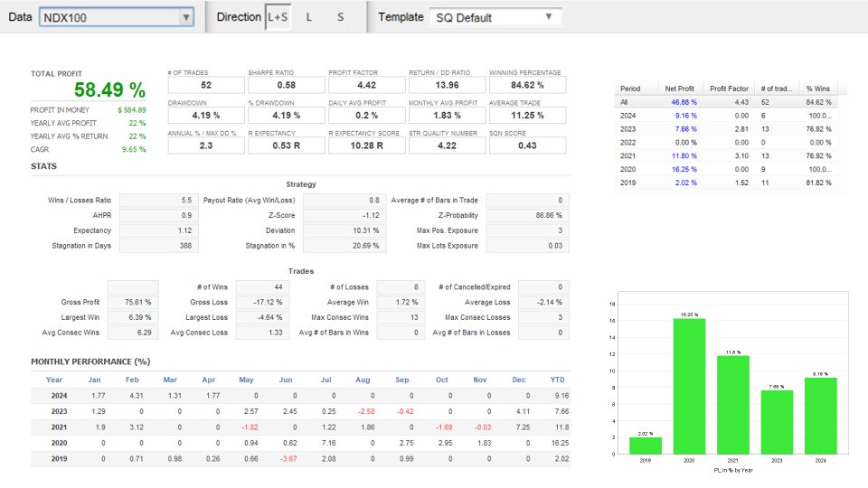
Task: Click the R Expectancy Score value 10.28 R
Action: point(366,145)
